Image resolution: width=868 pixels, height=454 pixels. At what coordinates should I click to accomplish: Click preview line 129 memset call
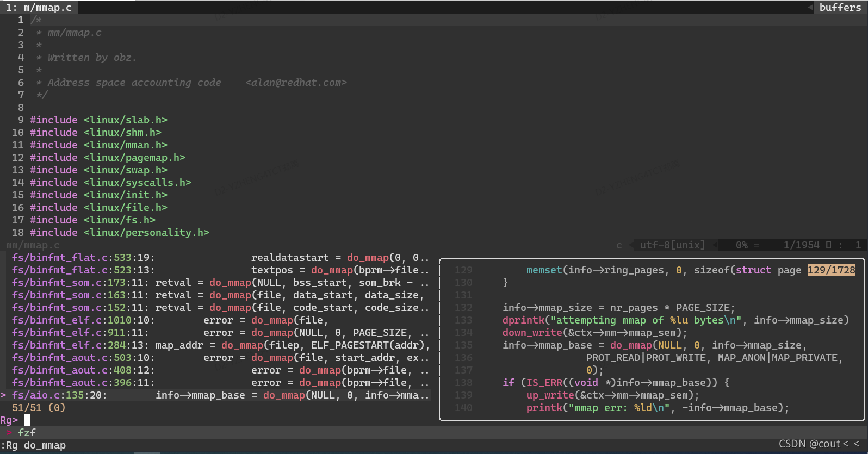[x=664, y=270]
